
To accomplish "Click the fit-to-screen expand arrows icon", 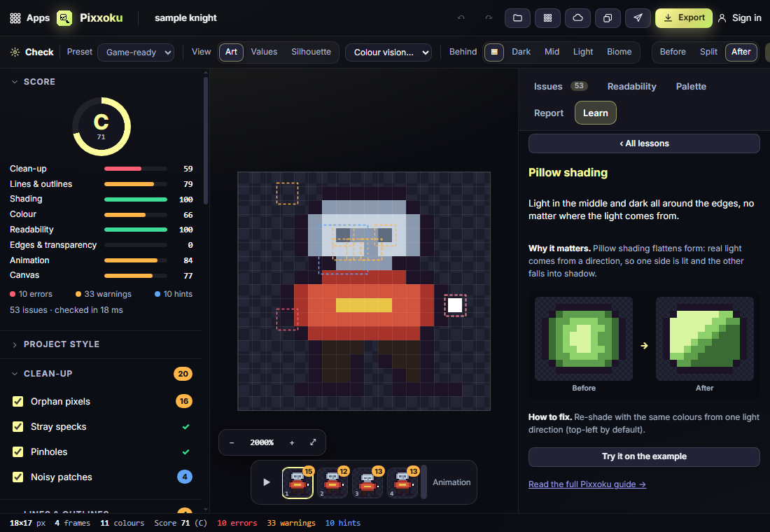I will click(x=313, y=442).
